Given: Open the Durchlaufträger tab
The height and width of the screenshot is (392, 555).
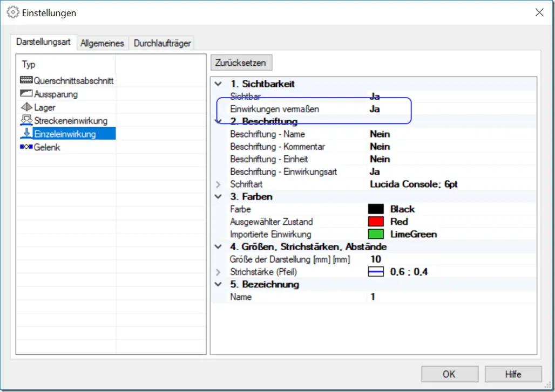Looking at the screenshot, I should point(162,43).
